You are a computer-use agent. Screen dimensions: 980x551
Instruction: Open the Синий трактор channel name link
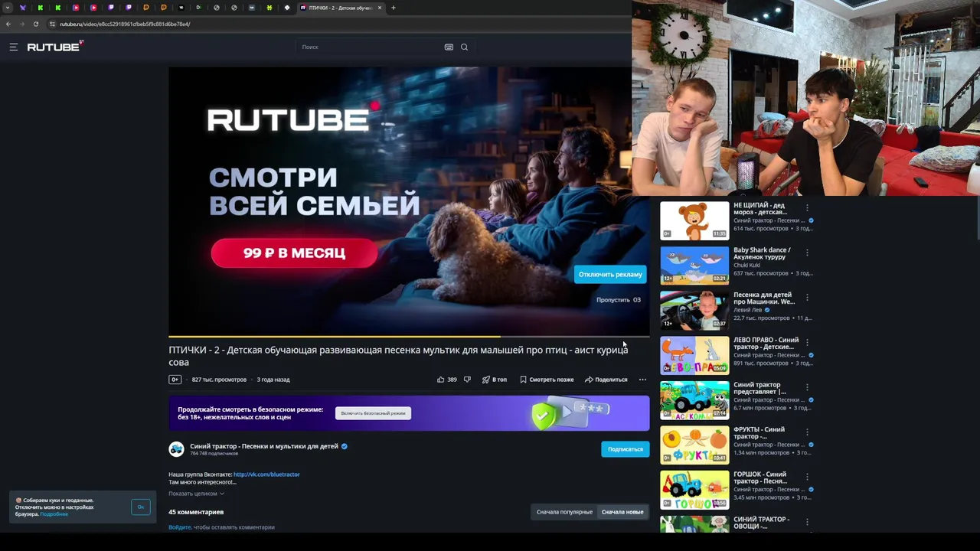point(264,446)
